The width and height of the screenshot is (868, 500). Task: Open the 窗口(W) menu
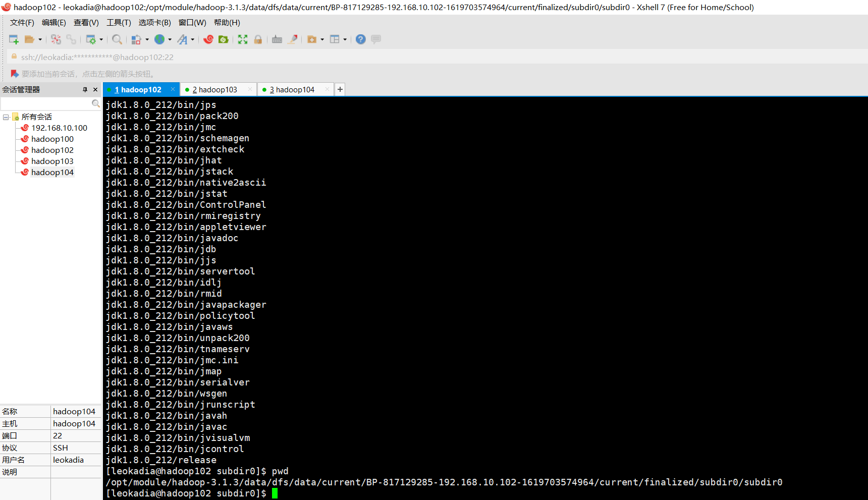point(192,23)
